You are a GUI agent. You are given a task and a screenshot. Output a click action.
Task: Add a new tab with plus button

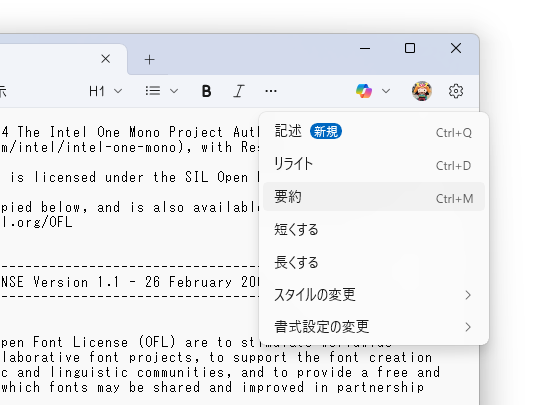(149, 60)
